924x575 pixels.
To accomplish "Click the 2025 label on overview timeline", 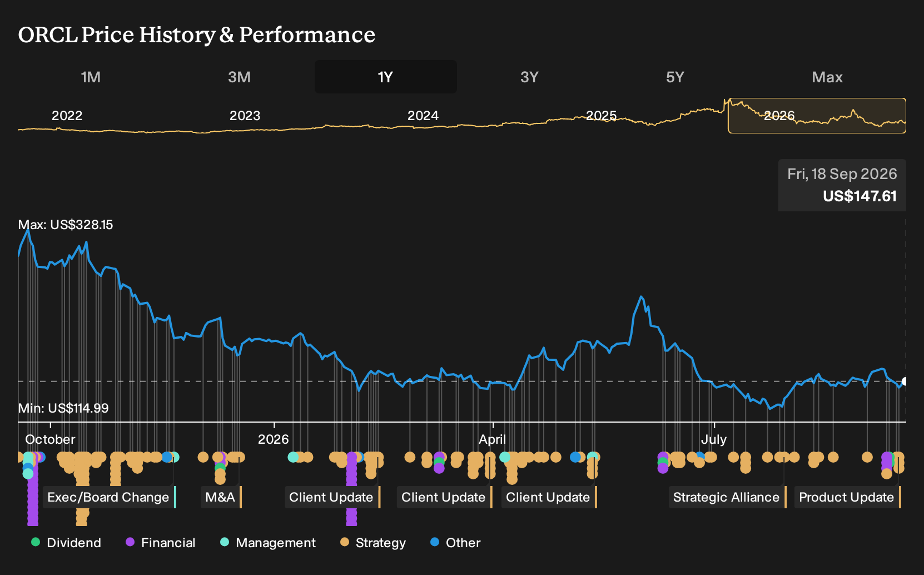I will click(x=601, y=116).
